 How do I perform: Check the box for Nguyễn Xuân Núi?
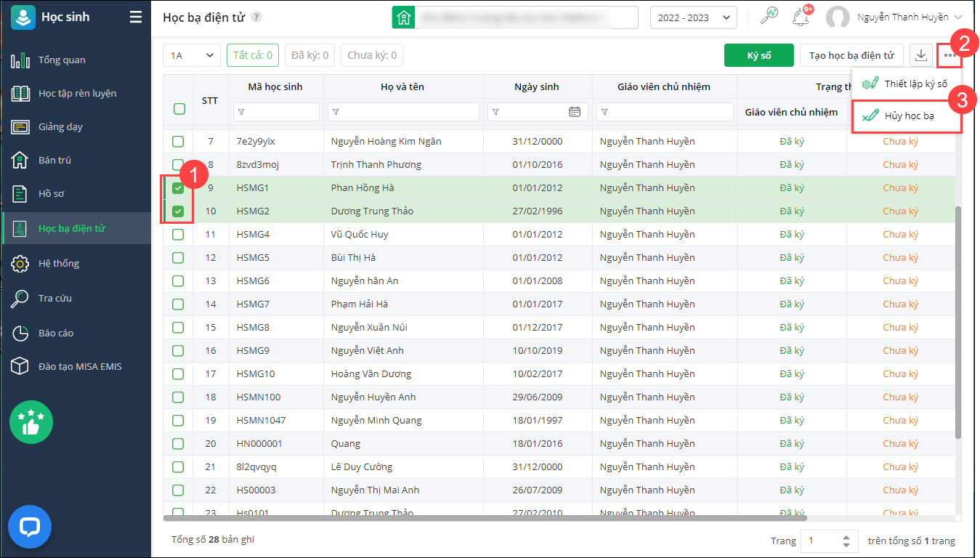[178, 327]
